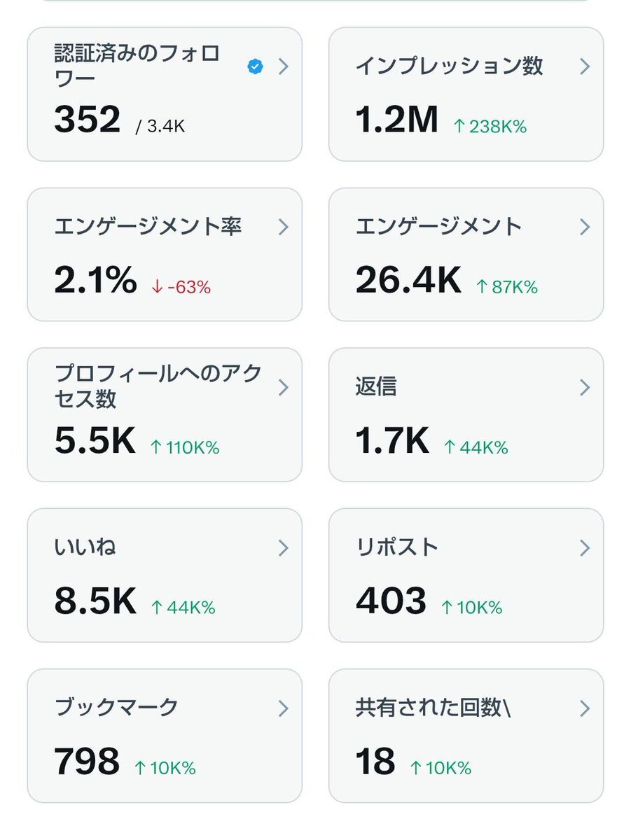Open the 共有された回数 chevron arrow
631x840 pixels.
585,708
